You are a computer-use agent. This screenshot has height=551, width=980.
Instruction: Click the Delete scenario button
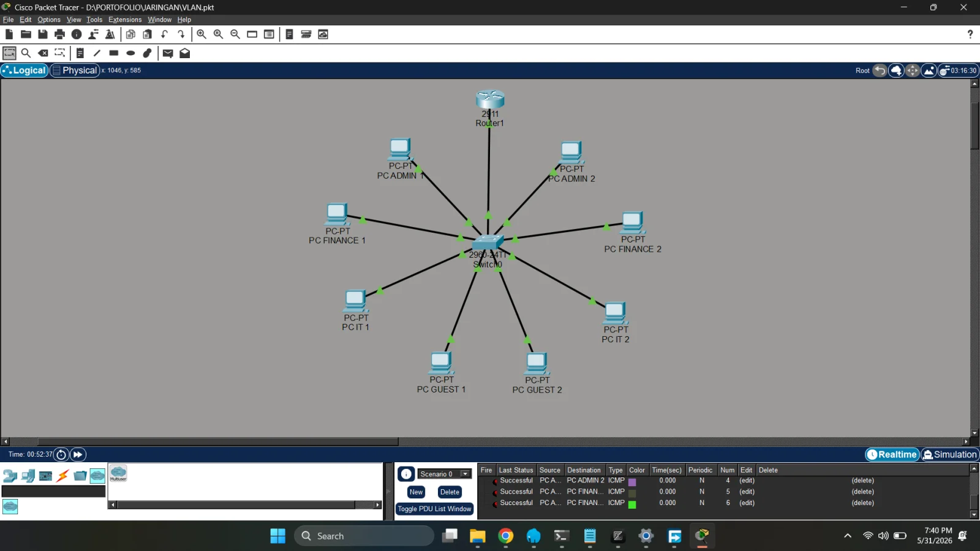coord(450,492)
